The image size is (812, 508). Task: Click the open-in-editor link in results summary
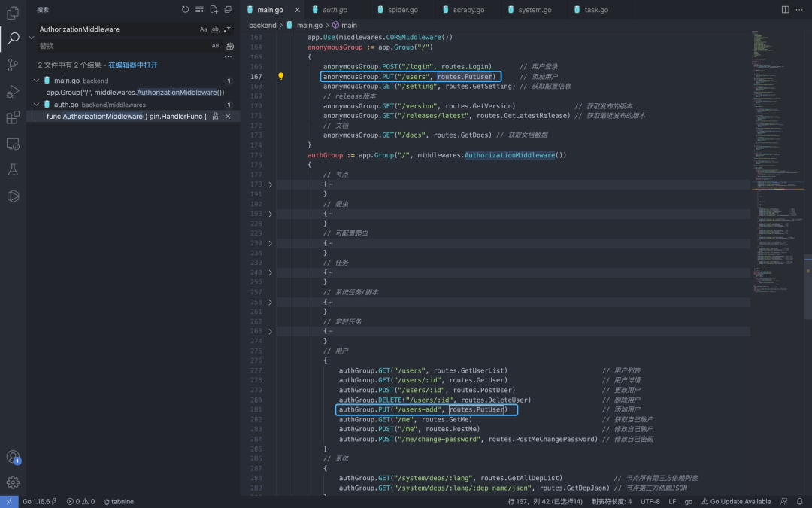(x=132, y=65)
